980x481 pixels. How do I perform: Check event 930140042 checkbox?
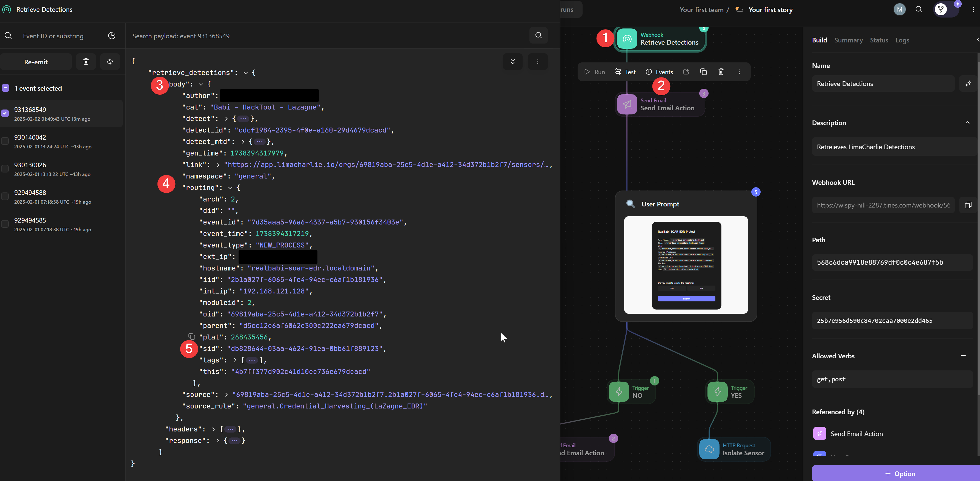(x=5, y=141)
